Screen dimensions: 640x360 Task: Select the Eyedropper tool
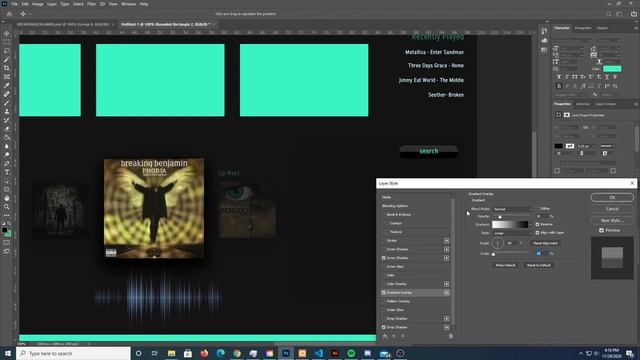[x=7, y=85]
